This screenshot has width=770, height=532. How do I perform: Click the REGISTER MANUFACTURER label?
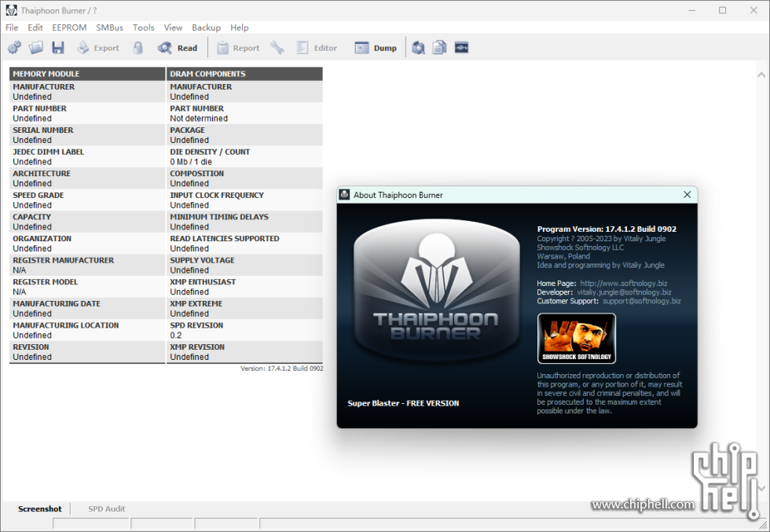point(63,260)
